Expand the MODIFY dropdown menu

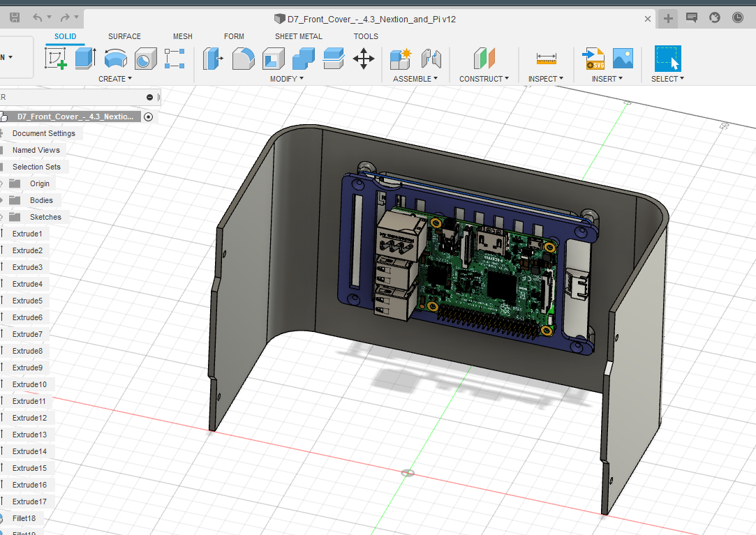pyautogui.click(x=287, y=79)
